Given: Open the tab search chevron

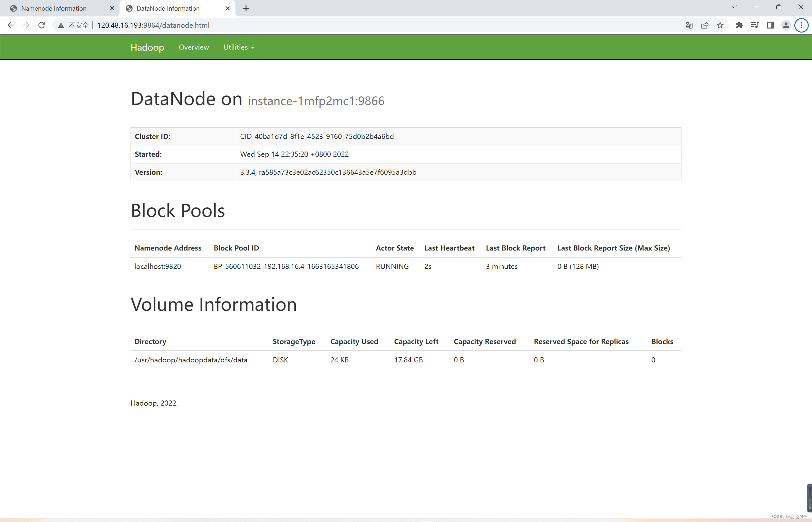Looking at the screenshot, I should 734,7.
